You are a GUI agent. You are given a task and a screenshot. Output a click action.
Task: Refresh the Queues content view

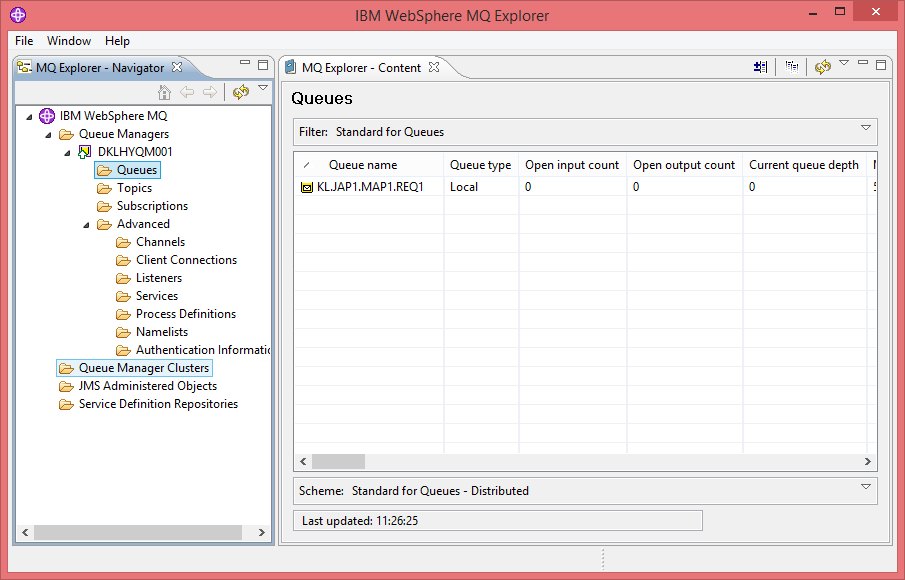(822, 66)
